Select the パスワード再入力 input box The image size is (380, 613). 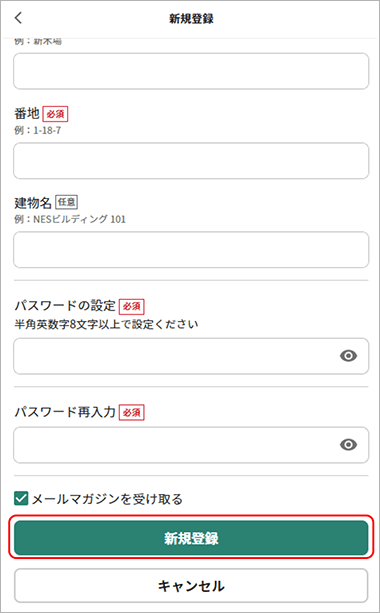(191, 445)
